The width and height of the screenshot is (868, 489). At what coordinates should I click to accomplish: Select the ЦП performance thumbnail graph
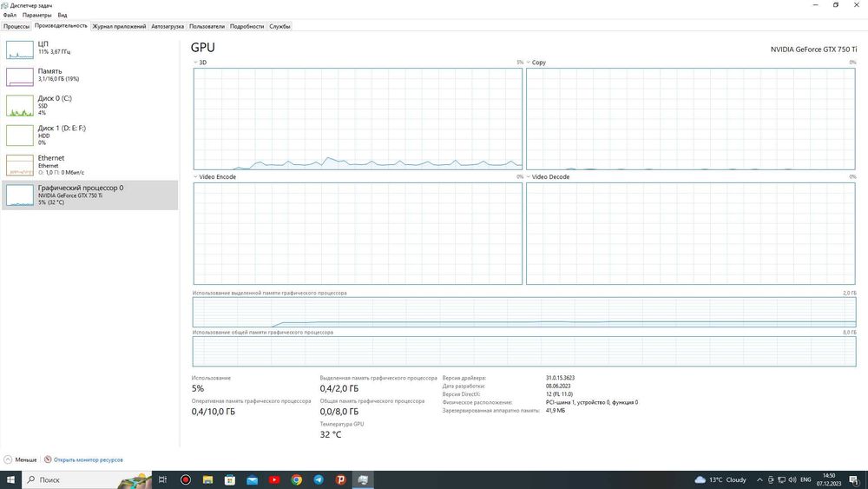[20, 50]
